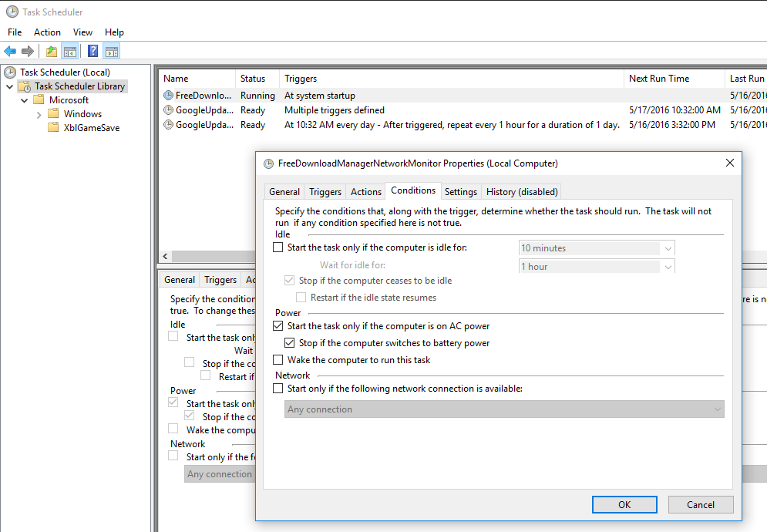
Task: Toggle background pane Start the task only idle checkbox
Action: 173,336
